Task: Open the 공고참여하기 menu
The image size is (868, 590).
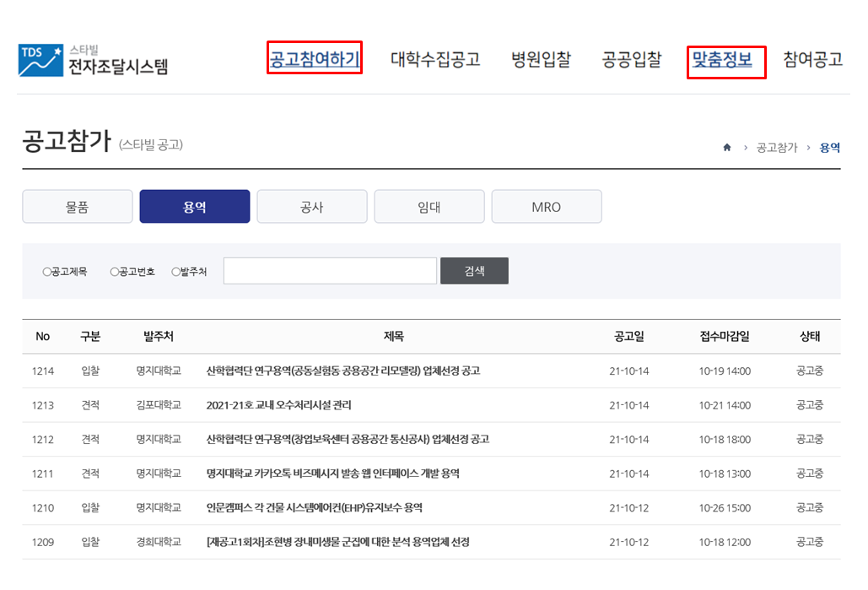Action: (315, 59)
